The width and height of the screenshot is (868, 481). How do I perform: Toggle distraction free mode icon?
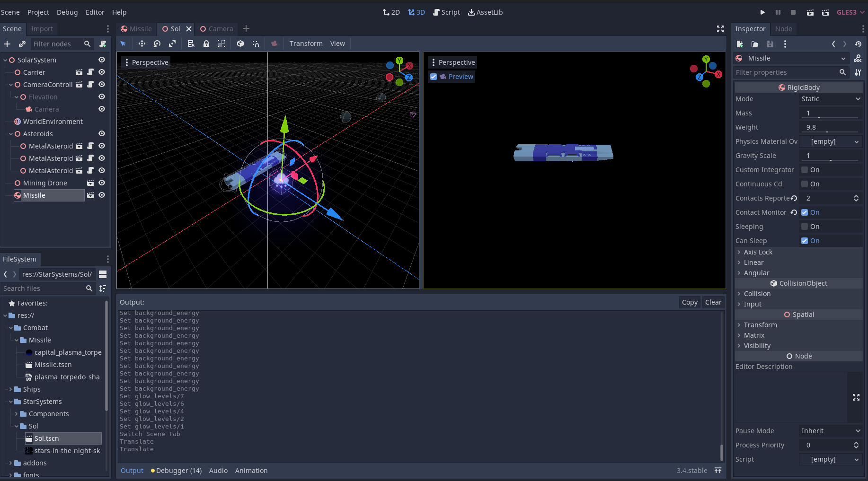click(x=720, y=29)
